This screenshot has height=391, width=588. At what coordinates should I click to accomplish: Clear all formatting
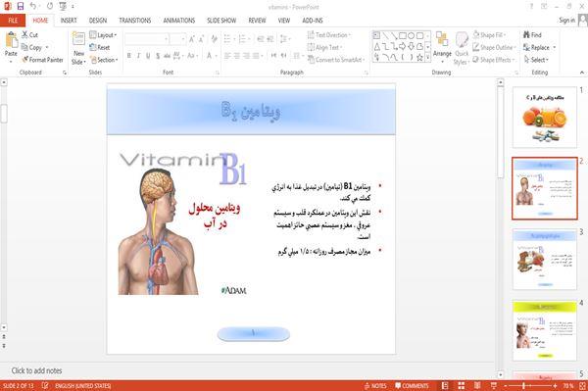(x=214, y=39)
